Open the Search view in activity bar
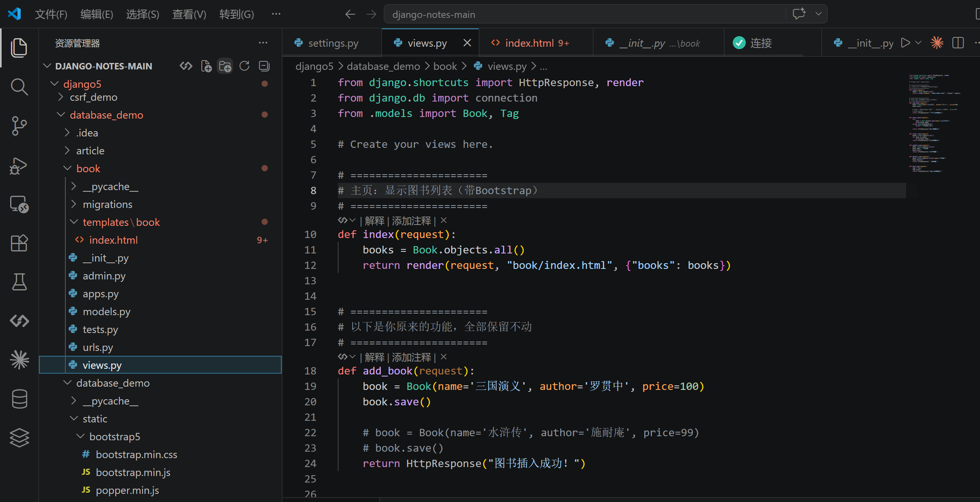The width and height of the screenshot is (980, 502). point(19,87)
